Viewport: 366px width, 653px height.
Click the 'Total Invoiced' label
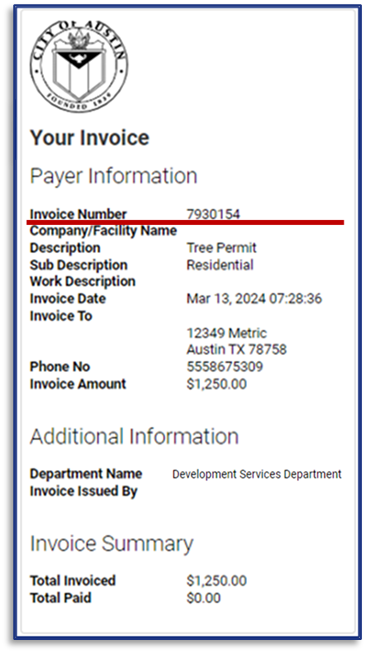point(72,581)
